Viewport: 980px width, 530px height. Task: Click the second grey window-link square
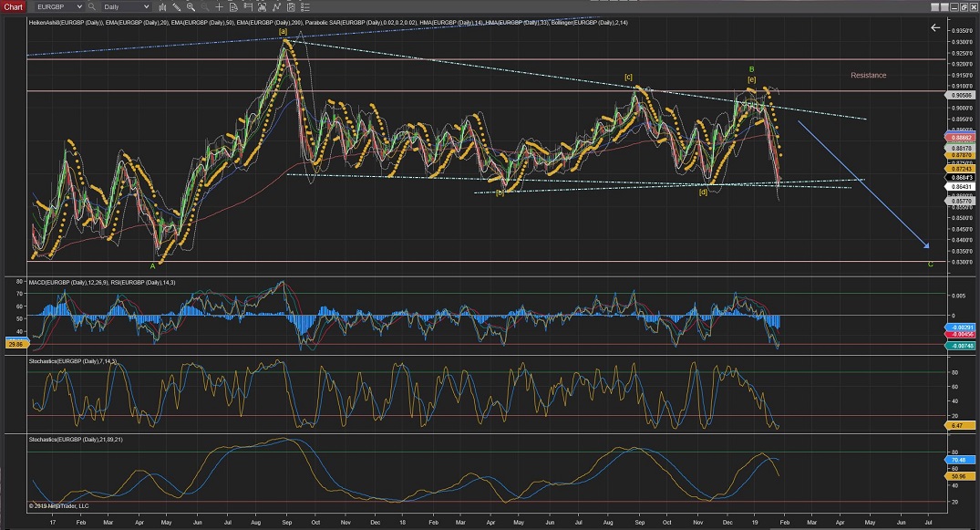pos(944,7)
